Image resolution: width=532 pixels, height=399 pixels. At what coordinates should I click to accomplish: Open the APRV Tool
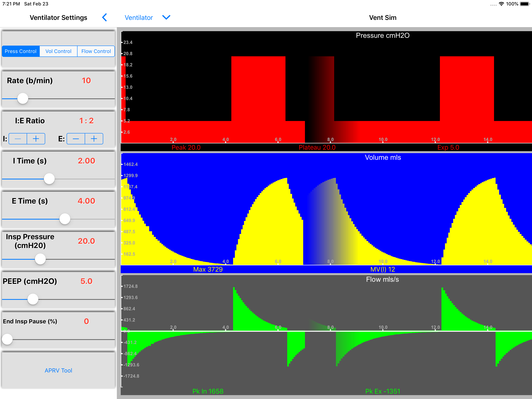58,370
